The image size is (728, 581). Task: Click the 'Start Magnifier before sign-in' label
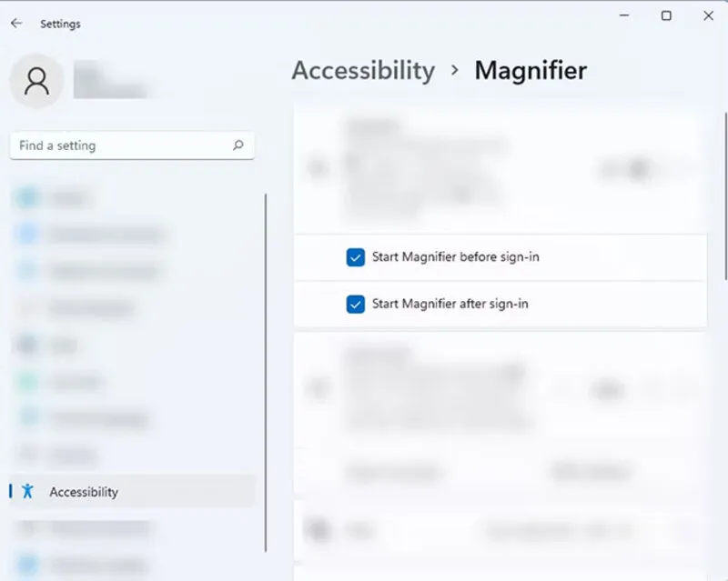(455, 257)
